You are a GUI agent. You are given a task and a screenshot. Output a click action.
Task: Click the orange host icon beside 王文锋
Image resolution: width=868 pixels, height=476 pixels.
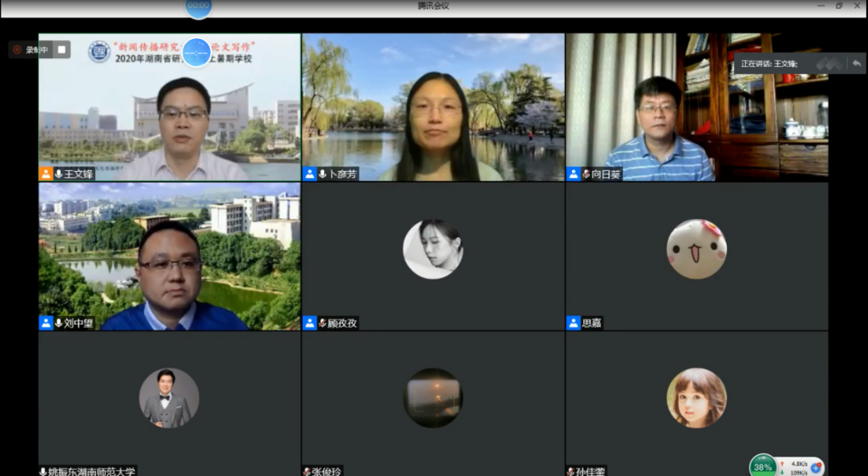coord(46,174)
